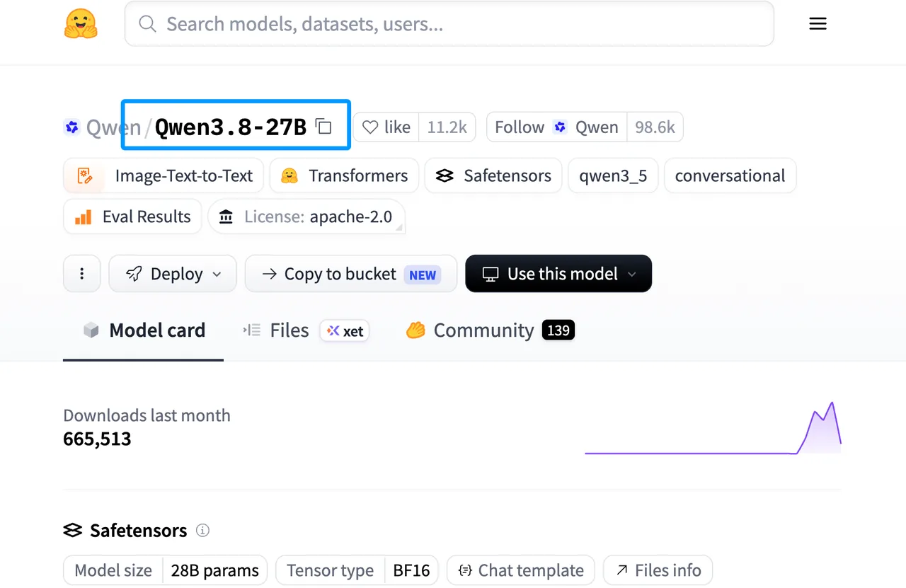Click the Safetensors info icon
This screenshot has height=588, width=906.
coord(202,530)
